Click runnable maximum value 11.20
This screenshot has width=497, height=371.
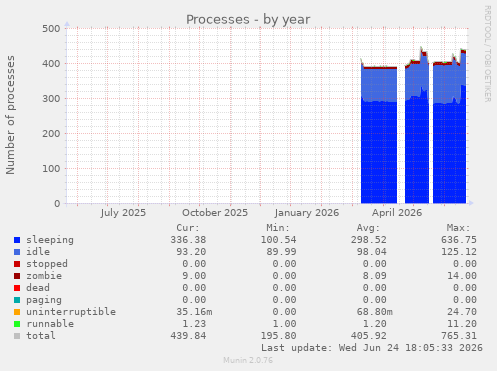[462, 324]
